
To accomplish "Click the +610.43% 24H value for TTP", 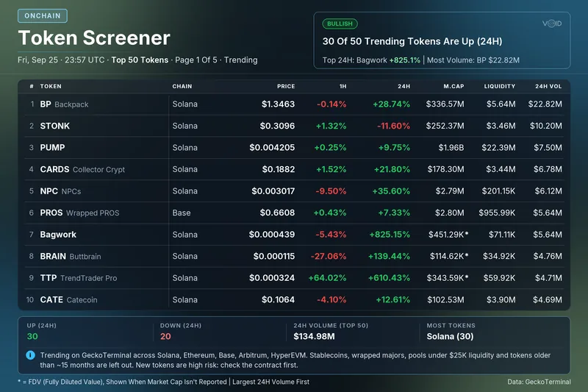I will [389, 278].
